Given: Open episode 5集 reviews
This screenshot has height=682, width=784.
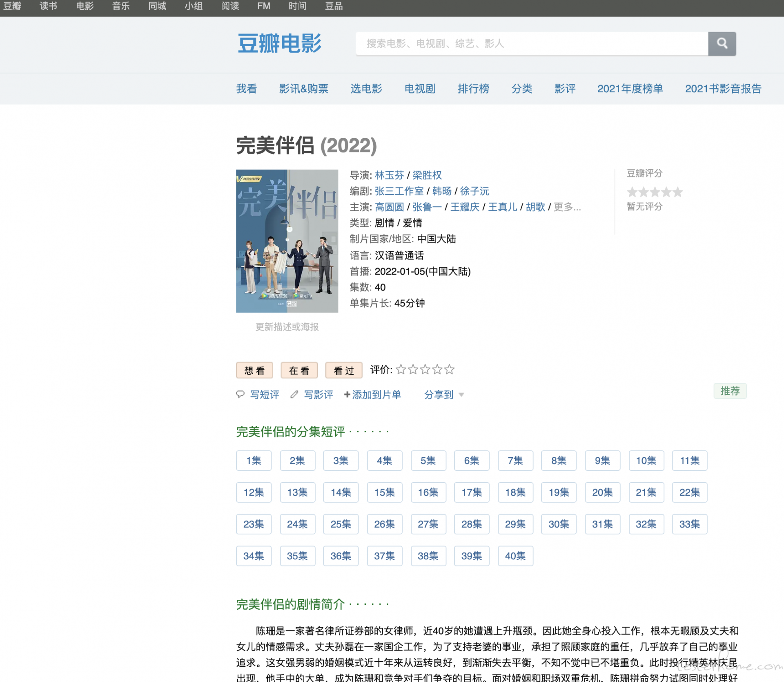Looking at the screenshot, I should tap(428, 461).
